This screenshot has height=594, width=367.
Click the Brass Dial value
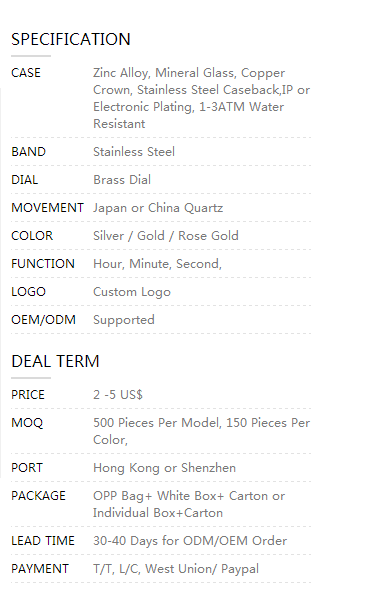pos(122,180)
